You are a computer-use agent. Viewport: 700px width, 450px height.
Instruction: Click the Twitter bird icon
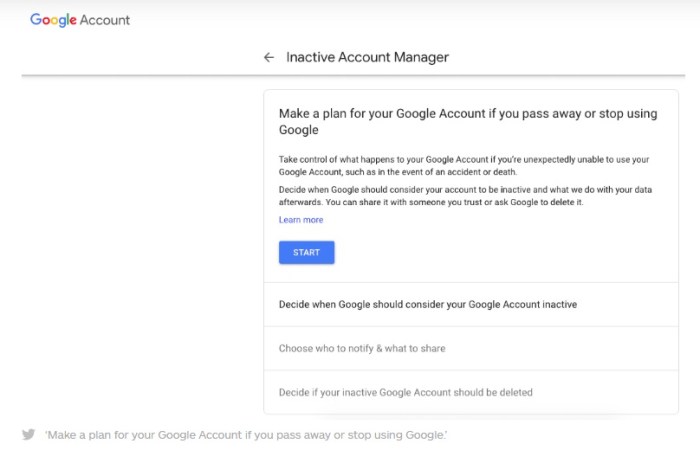point(28,435)
